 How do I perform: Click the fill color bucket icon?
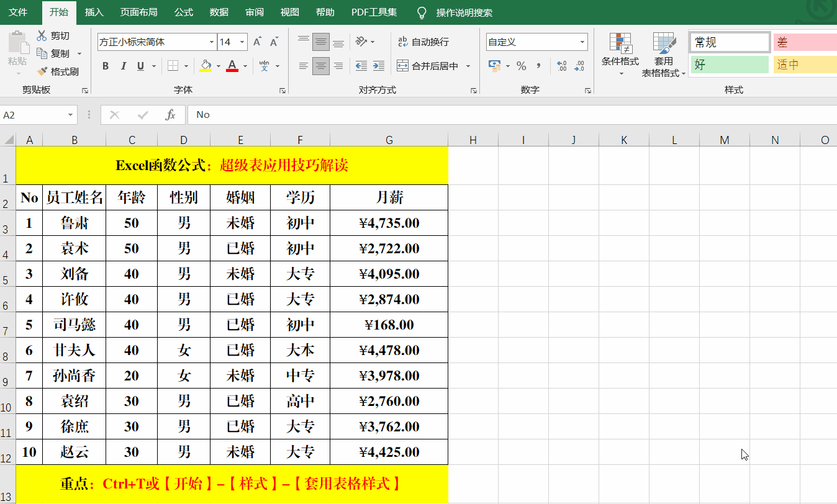[207, 65]
